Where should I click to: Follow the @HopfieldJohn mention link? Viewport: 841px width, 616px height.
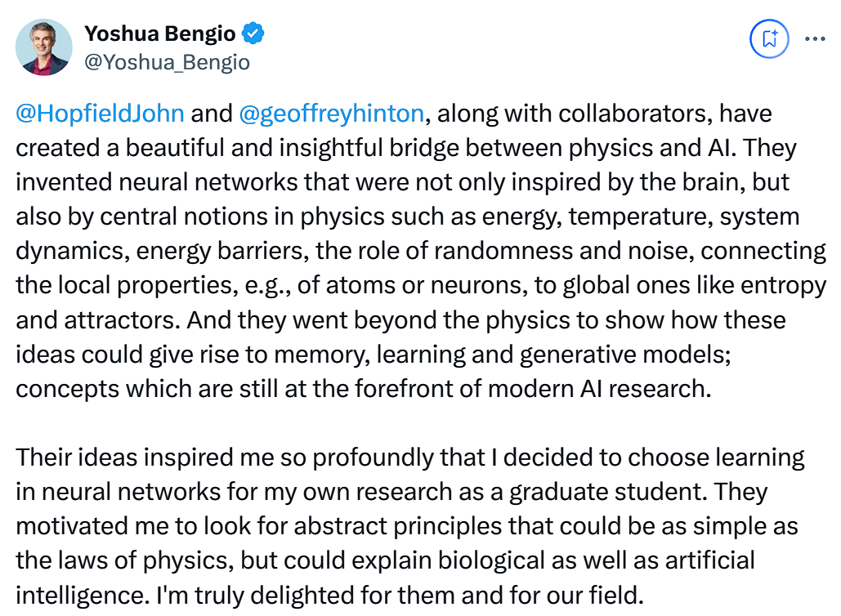(100, 114)
